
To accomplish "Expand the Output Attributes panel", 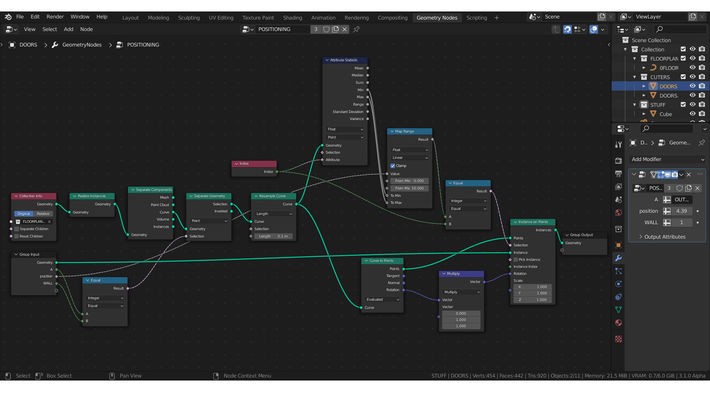I will tap(664, 237).
